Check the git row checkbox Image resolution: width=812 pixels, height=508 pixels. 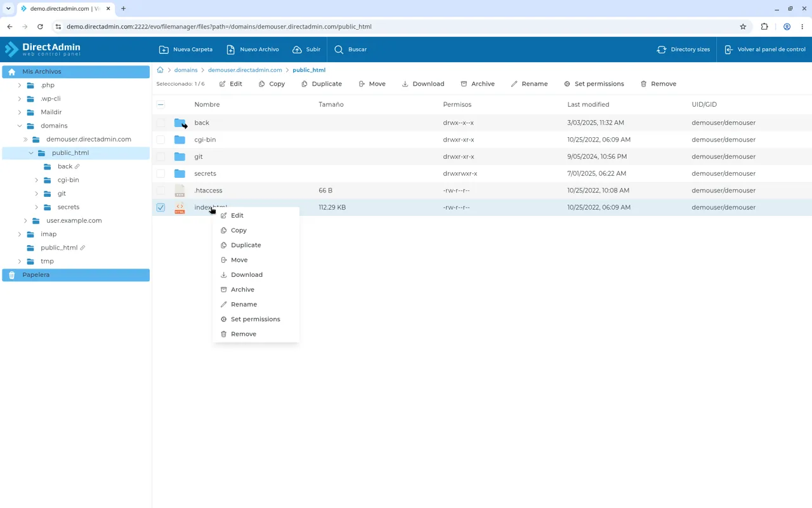point(160,156)
